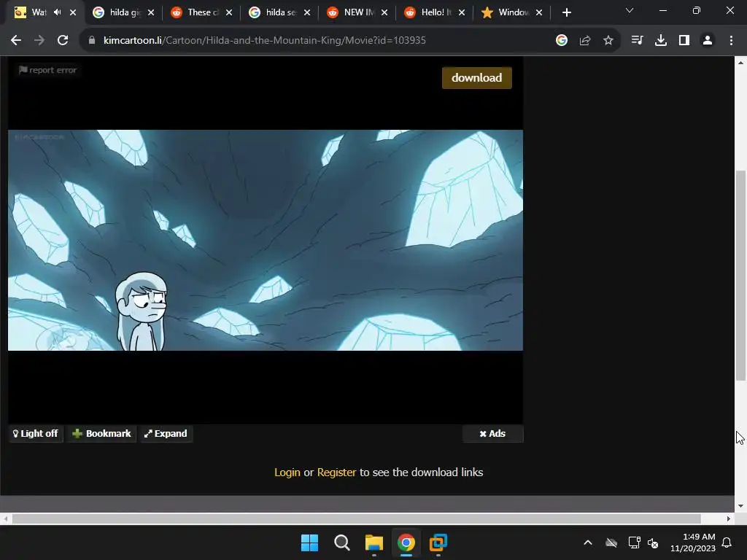Expand the video player
The image size is (747, 560).
tap(166, 433)
